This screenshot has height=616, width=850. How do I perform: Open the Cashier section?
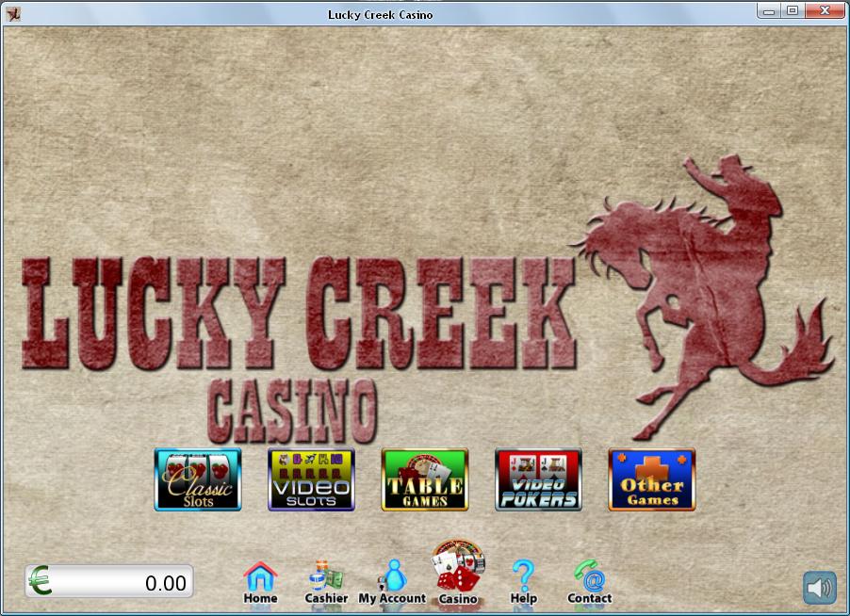[x=326, y=583]
